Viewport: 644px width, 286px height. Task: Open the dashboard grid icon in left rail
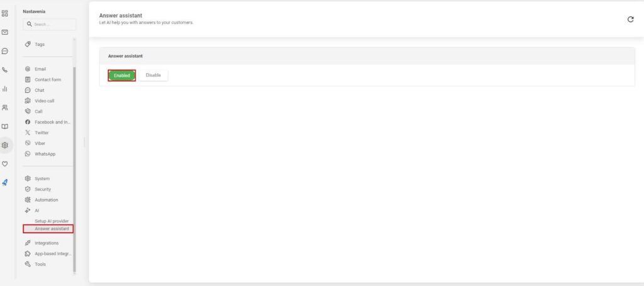point(5,13)
